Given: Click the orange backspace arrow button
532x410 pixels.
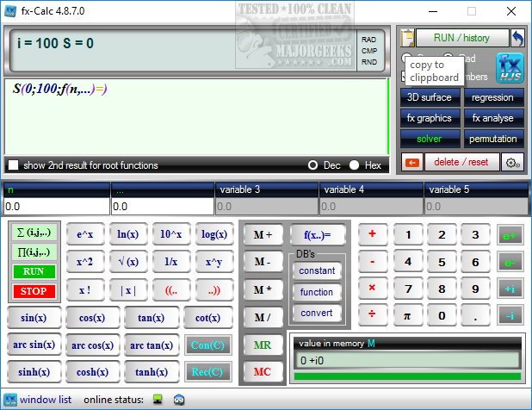Looking at the screenshot, I should (x=411, y=162).
